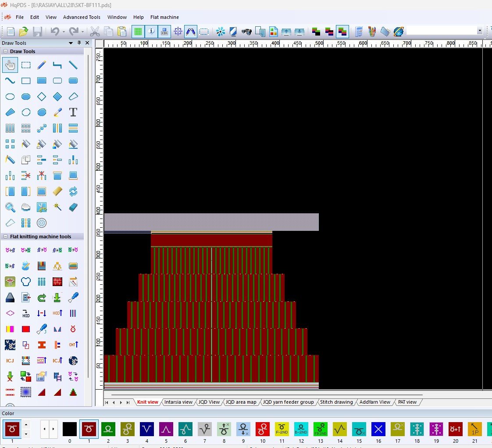
Task: Toggle the green grid display button
Action: click(138, 32)
